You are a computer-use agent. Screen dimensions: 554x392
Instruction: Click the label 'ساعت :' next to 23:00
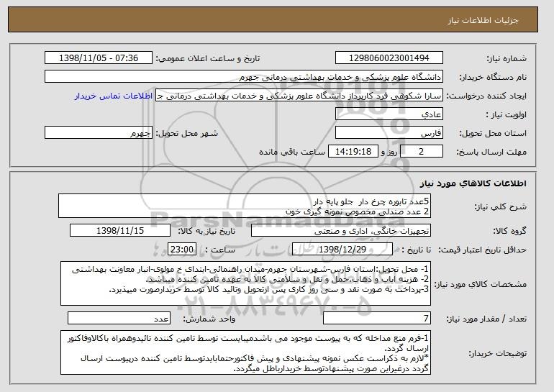tap(219, 250)
